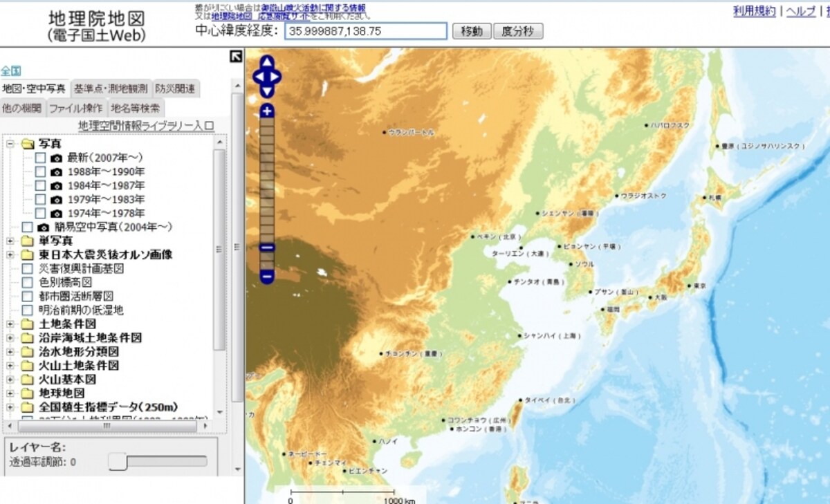Image resolution: width=830 pixels, height=504 pixels.
Task: Click the camera icon beside 1979年~1983年
Action: pos(57,200)
